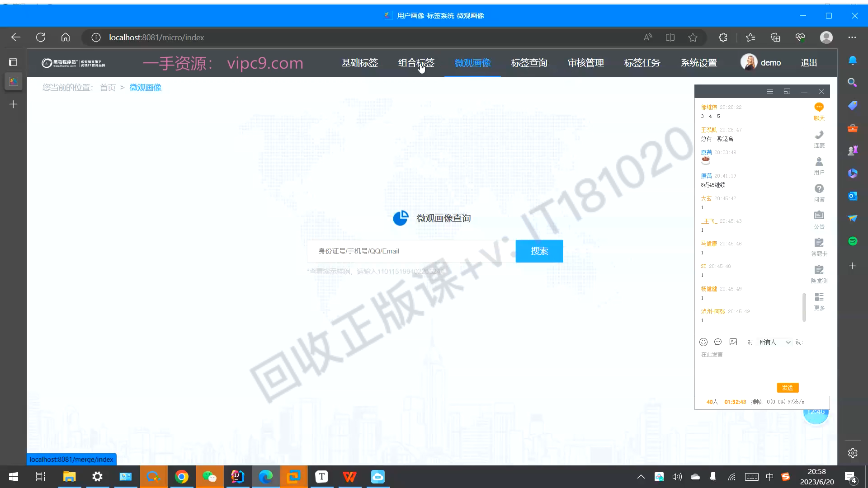Open the 连麦 microphone link icon
Screen dimensions: 868x488
tap(819, 135)
